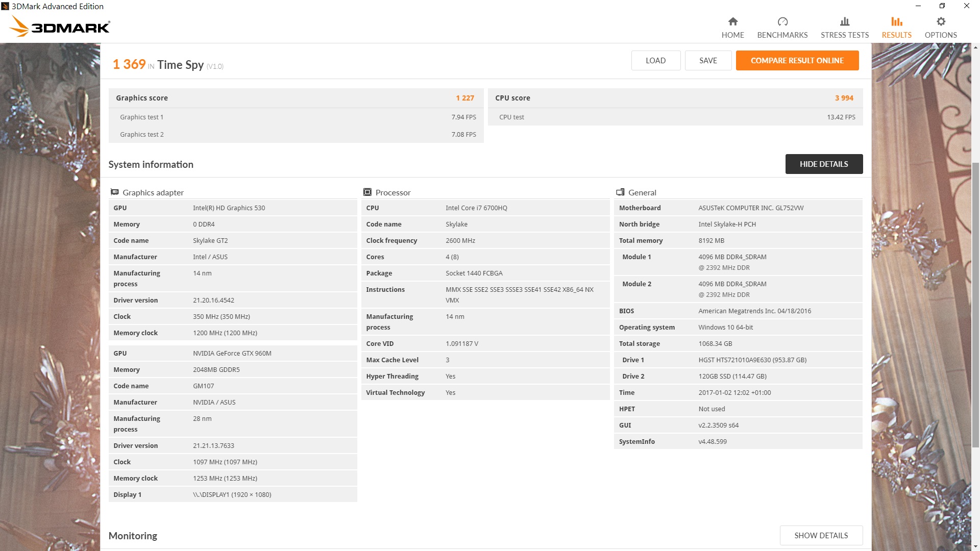
Task: Switch to BENCHMARKS tab label
Action: pyautogui.click(x=782, y=35)
